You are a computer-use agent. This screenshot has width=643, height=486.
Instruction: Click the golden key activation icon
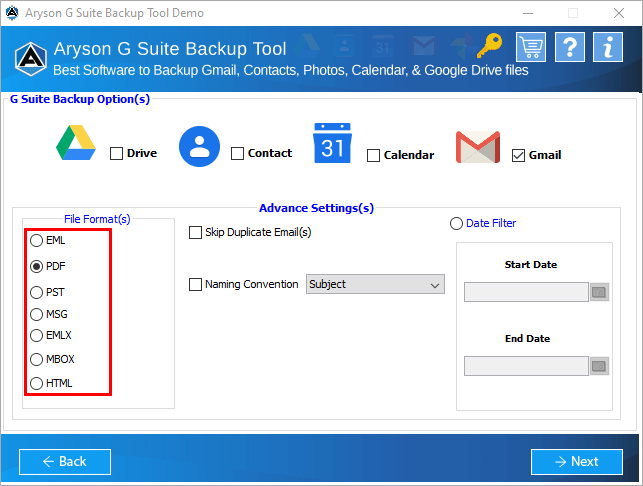click(x=489, y=46)
